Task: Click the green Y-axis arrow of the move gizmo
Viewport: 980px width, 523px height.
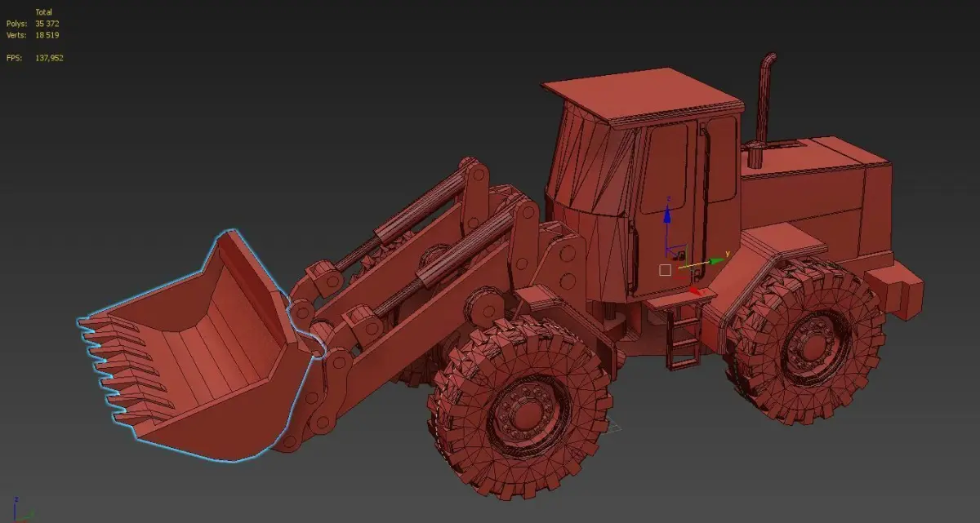Action: click(x=717, y=260)
